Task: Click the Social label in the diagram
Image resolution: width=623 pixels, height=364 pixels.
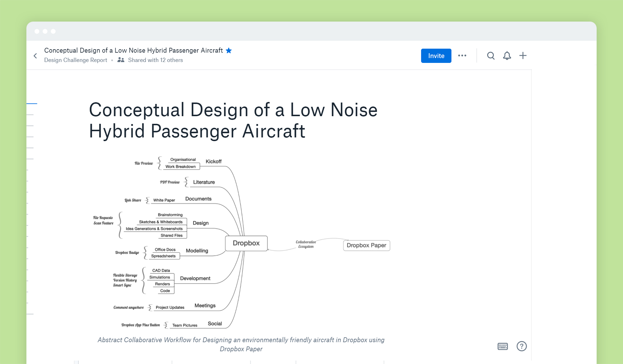Action: coord(215,324)
